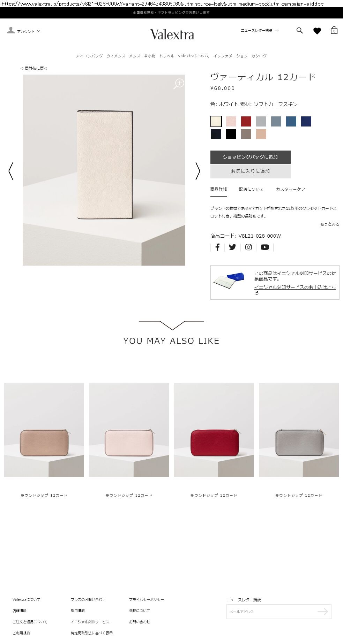Open the YouTube icon
Screen dimensions: 343x644
265,247
